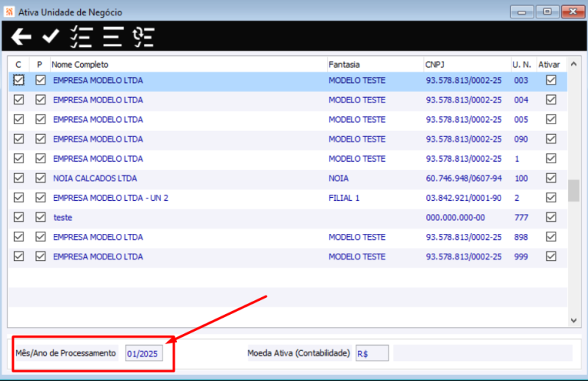Toggle P checkbox for unit 004
588x381 pixels.
(40, 100)
